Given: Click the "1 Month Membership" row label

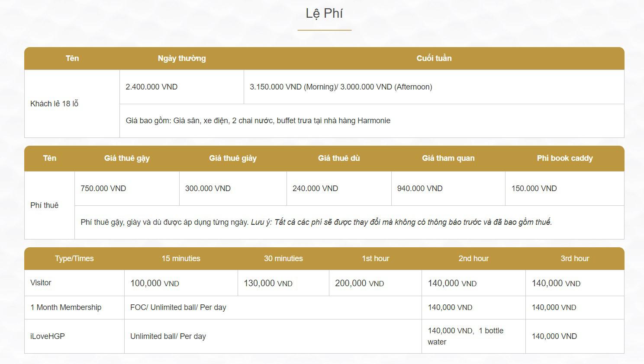Looking at the screenshot, I should coord(66,307).
